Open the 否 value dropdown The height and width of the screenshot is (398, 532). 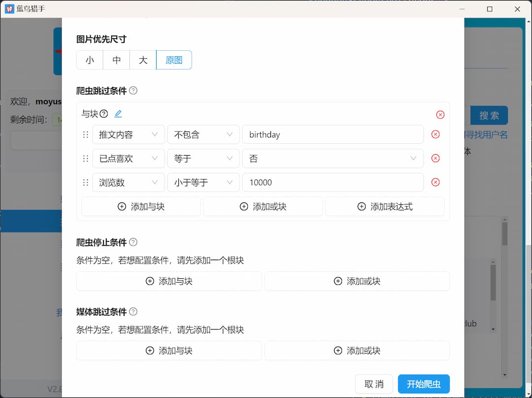(333, 158)
